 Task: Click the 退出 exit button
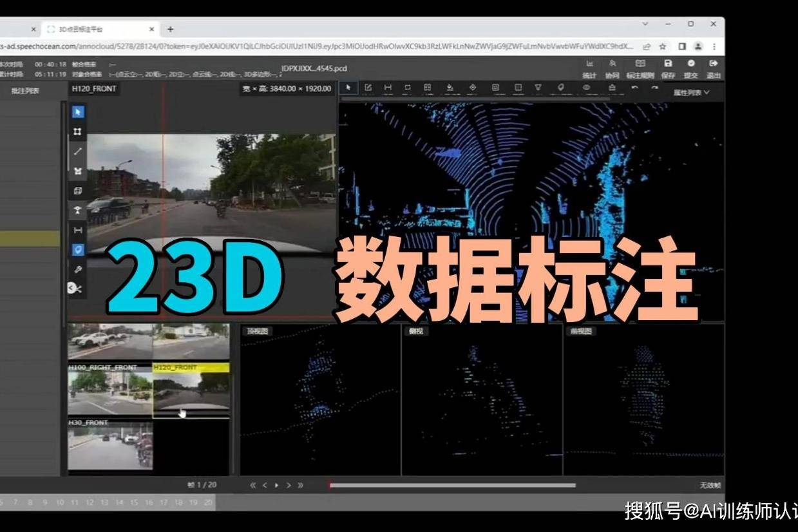(x=713, y=69)
